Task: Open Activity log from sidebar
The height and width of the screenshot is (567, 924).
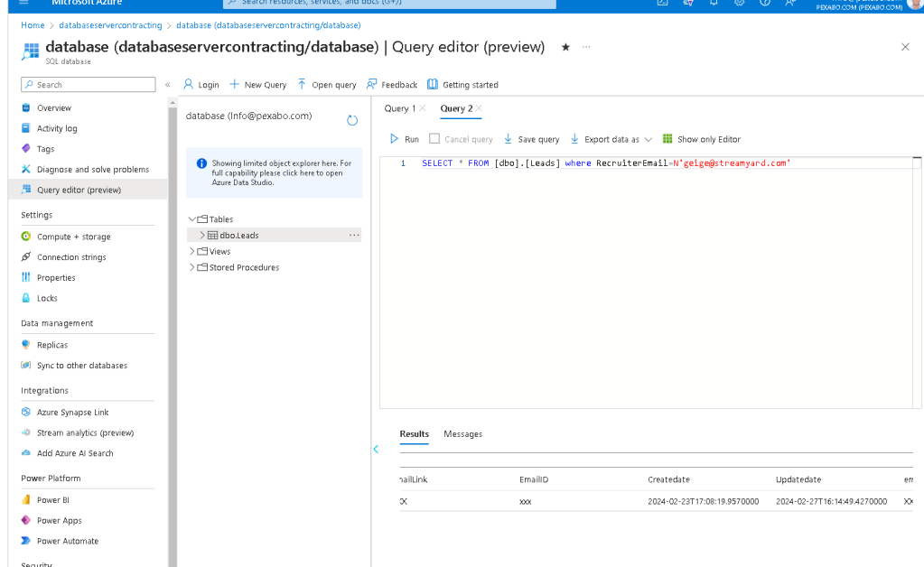Action: pyautogui.click(x=57, y=128)
